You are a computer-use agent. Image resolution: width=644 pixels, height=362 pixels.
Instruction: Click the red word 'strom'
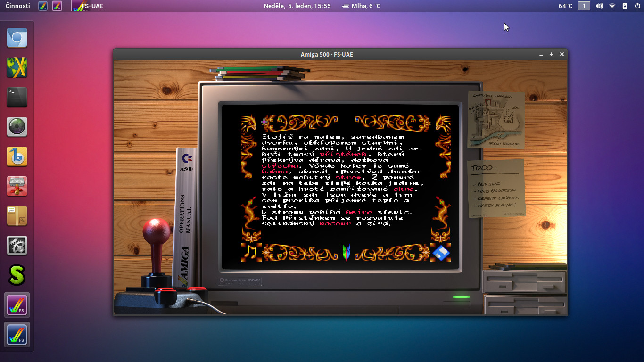(348, 178)
